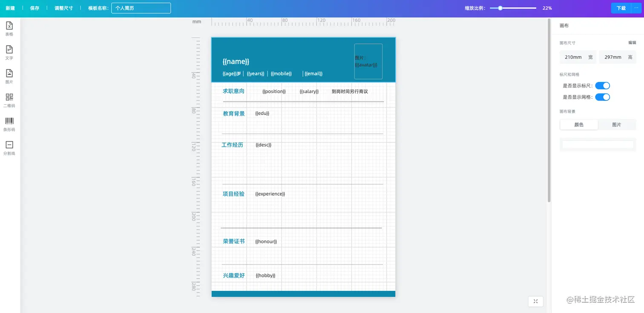Switch canvas background to 颜色 tab
The image size is (644, 313).
click(579, 125)
